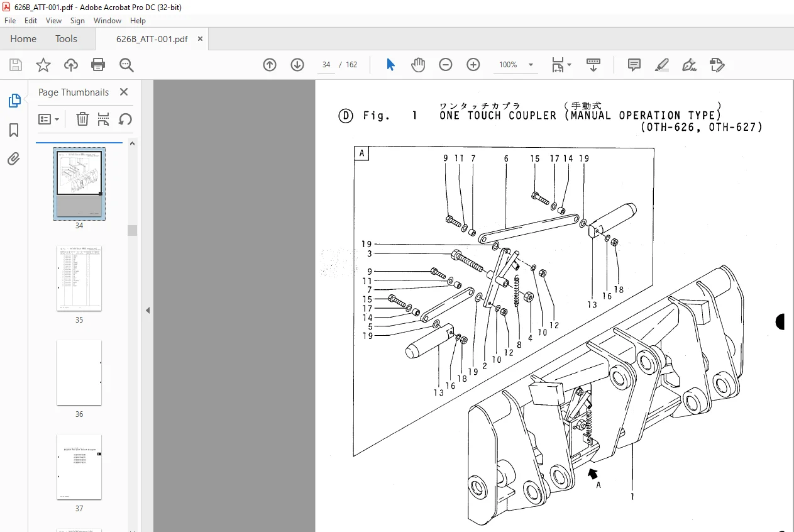Open the Edit menu
Screen dimensions: 794x532
click(31, 21)
